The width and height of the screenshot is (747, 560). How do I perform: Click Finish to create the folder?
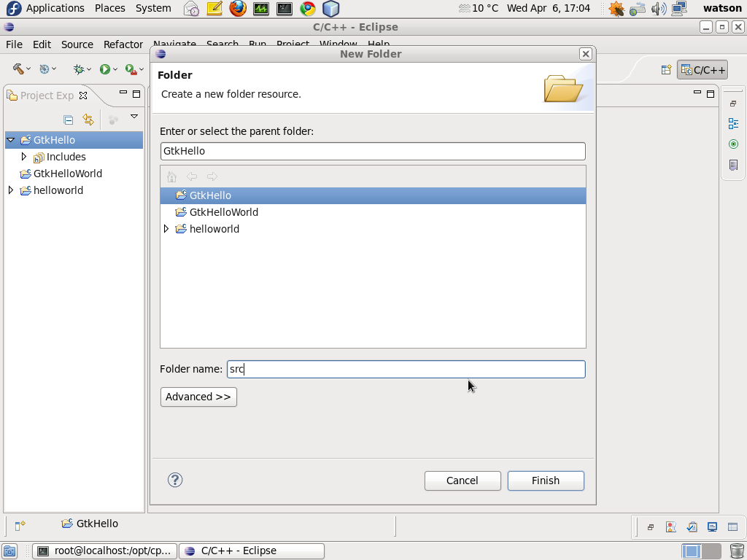pos(546,481)
